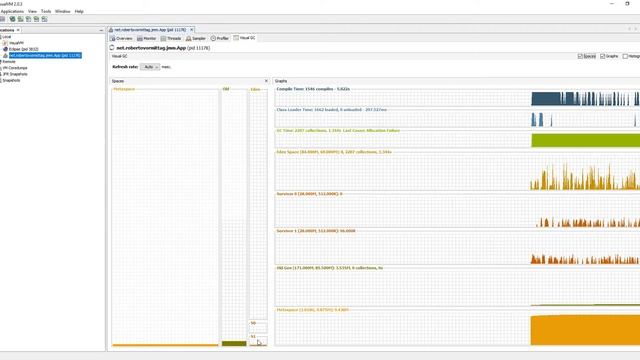Switch to the Profiler tab
The width and height of the screenshot is (640, 360).
tap(220, 38)
